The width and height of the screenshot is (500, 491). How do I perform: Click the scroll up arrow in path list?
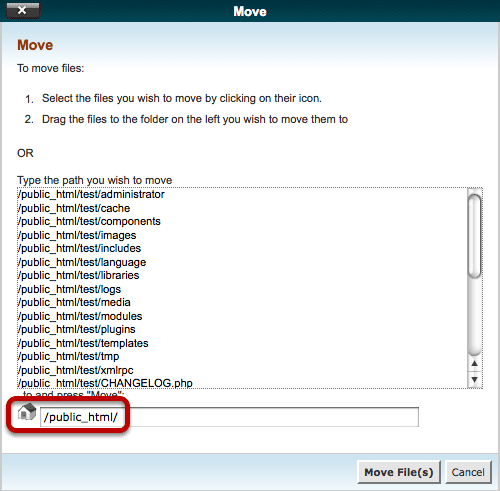click(475, 363)
